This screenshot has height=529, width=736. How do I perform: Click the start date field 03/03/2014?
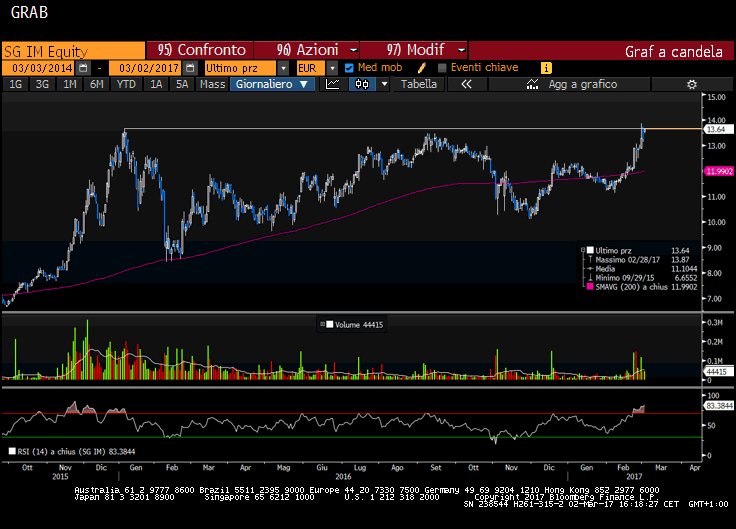point(44,67)
